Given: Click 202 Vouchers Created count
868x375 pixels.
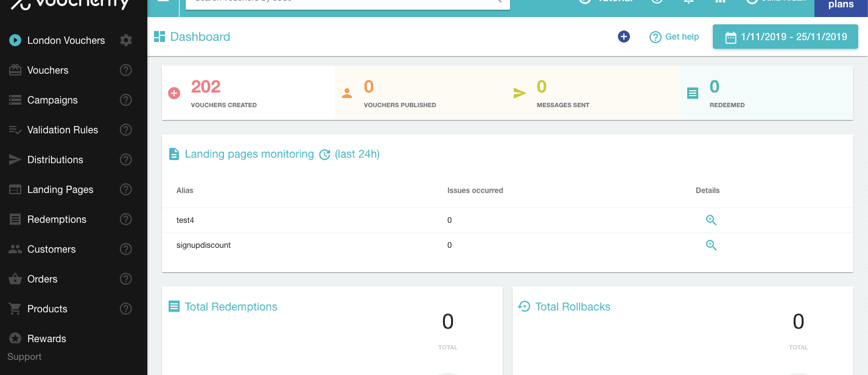Looking at the screenshot, I should click(x=206, y=86).
